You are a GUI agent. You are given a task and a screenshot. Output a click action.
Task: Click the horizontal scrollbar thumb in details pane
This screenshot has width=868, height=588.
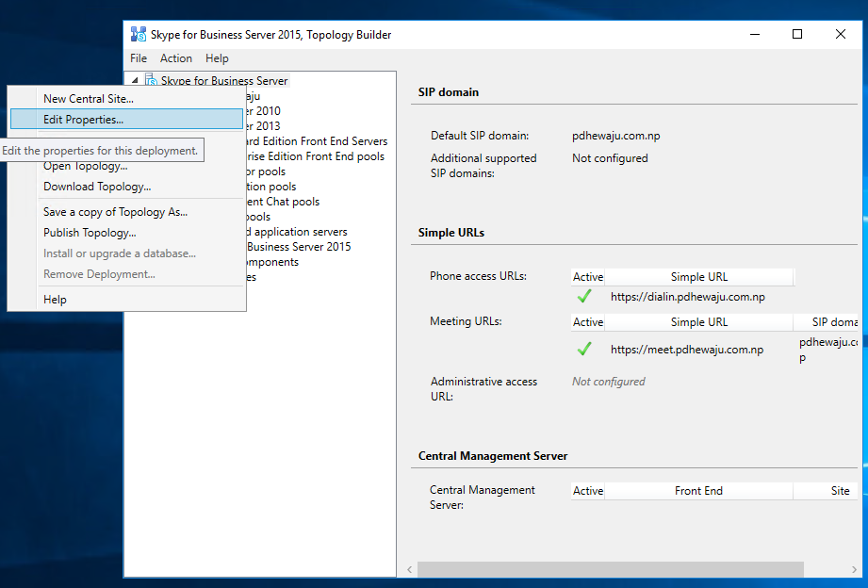click(611, 569)
